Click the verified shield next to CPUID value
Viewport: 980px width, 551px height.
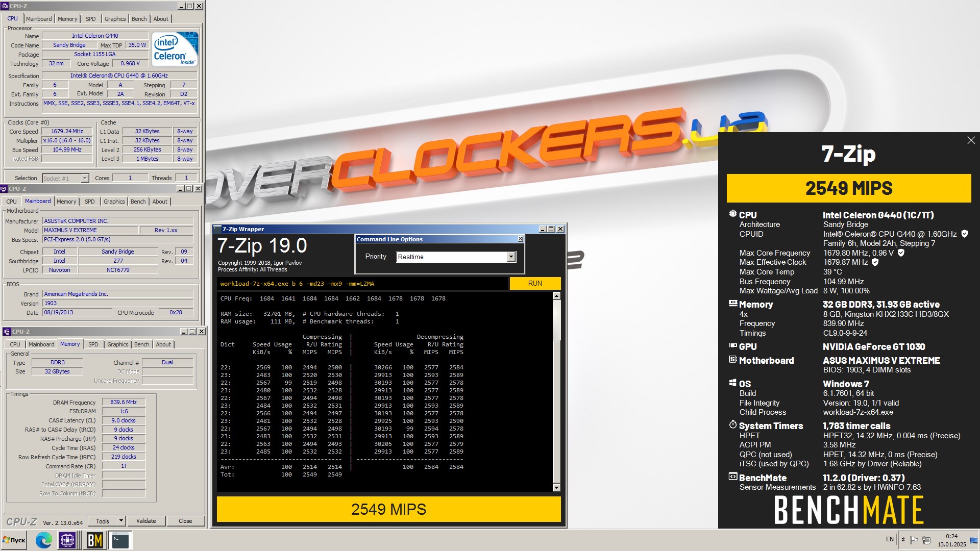(965, 234)
